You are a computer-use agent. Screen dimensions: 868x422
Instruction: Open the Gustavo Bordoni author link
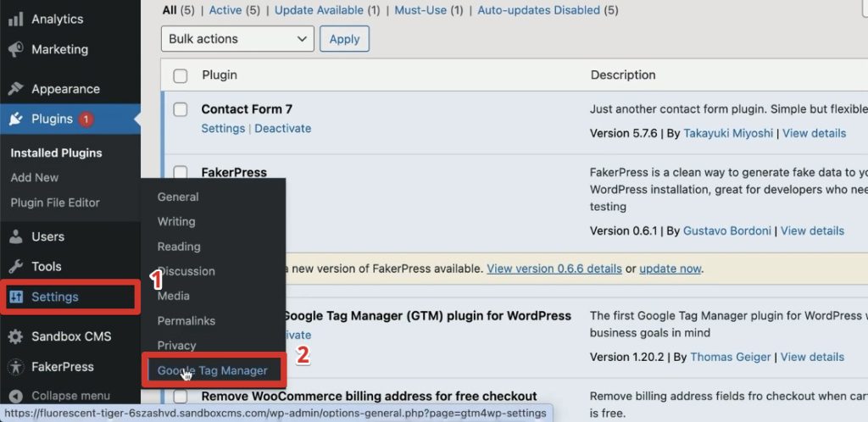pyautogui.click(x=726, y=230)
